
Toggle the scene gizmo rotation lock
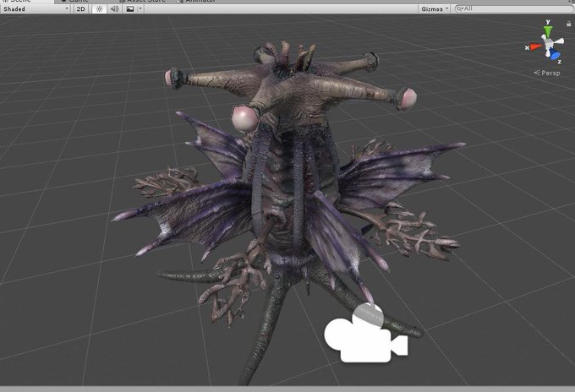click(568, 24)
